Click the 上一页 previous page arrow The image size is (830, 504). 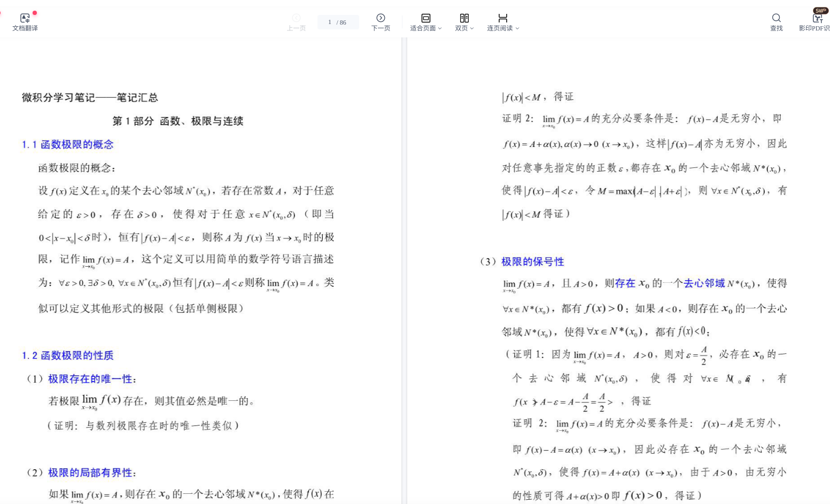click(296, 18)
